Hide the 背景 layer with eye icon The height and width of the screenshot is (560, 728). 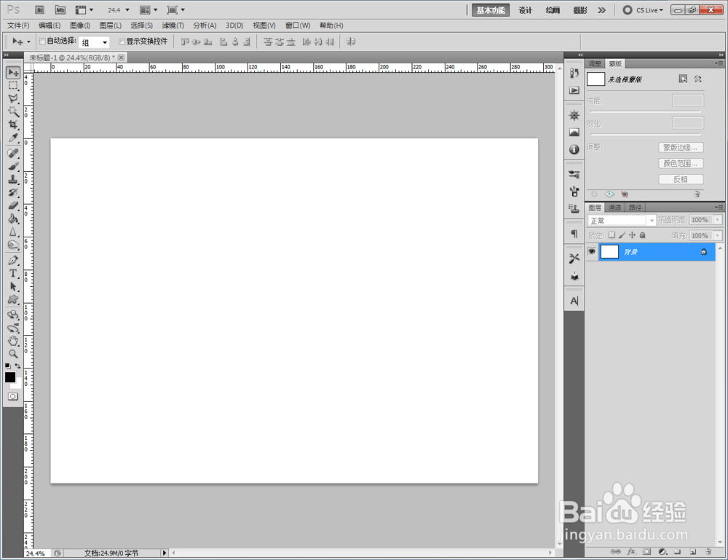tap(591, 251)
